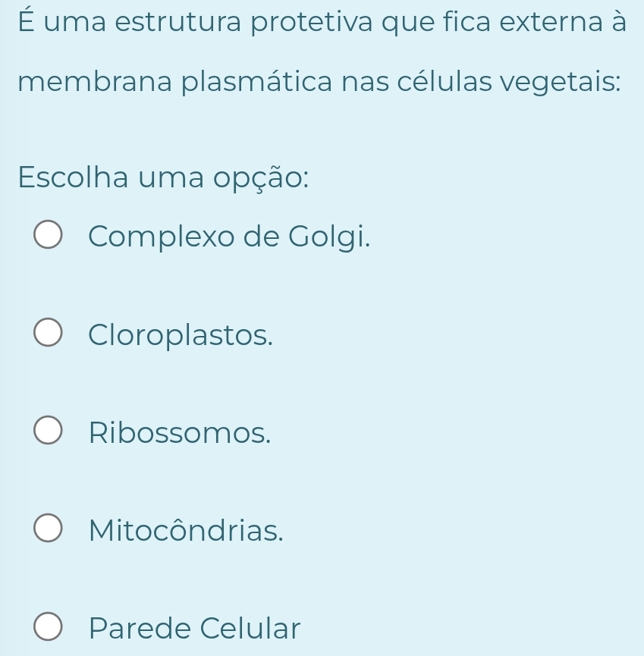644x656 pixels.
Task: Click the 'Cloroplastos.' answer text
Action: [x=181, y=334]
